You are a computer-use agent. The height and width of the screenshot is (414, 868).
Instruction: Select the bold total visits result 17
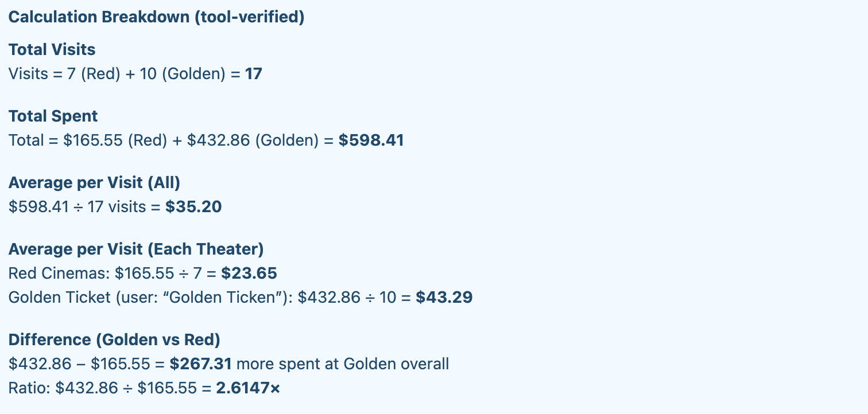(x=253, y=74)
